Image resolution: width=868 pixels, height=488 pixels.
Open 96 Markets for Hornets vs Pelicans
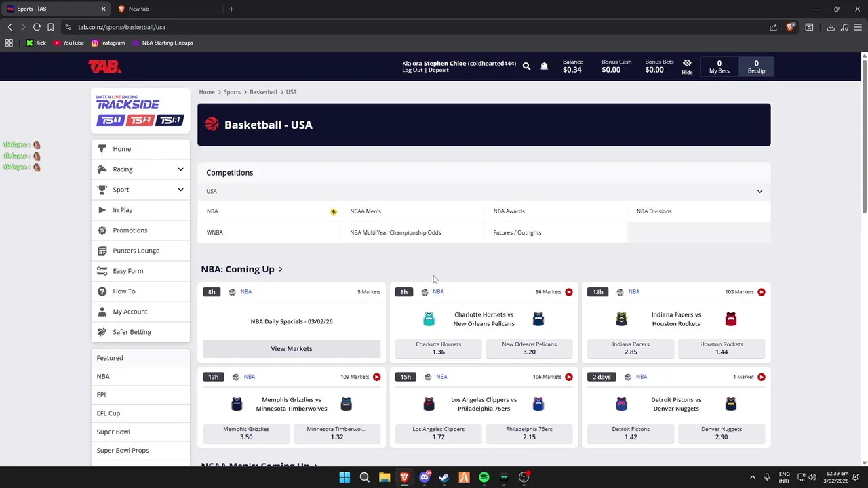549,292
